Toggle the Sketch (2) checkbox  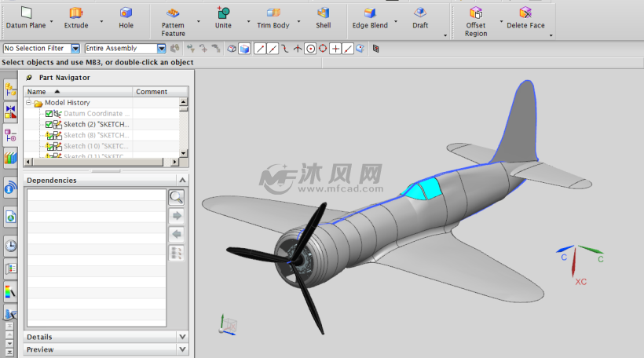(x=49, y=125)
